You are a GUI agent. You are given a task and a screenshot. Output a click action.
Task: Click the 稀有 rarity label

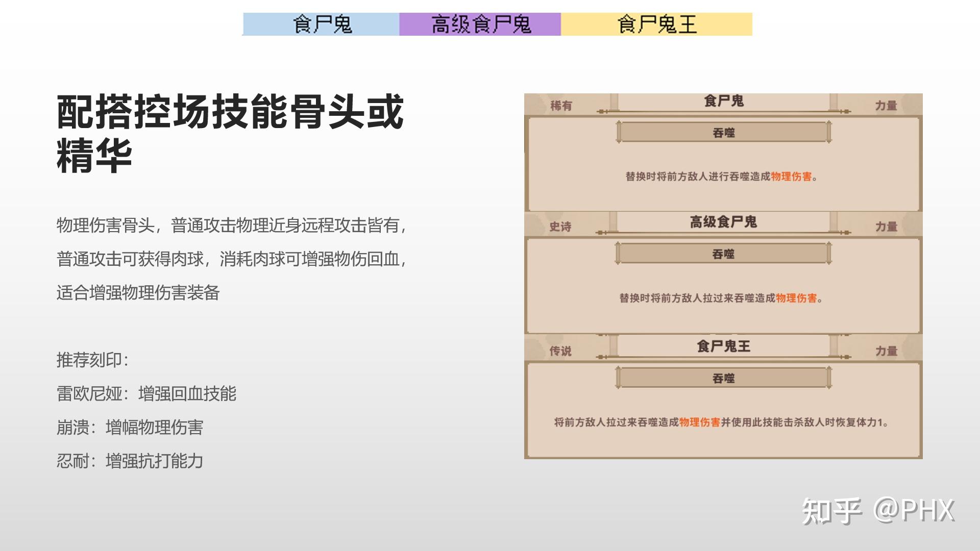click(561, 106)
